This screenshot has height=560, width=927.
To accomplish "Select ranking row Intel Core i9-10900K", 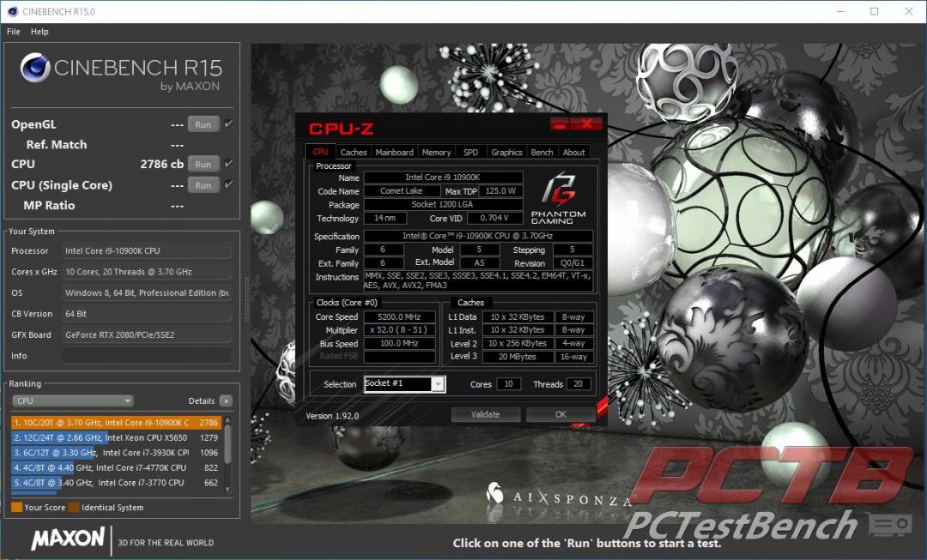I will tap(116, 423).
